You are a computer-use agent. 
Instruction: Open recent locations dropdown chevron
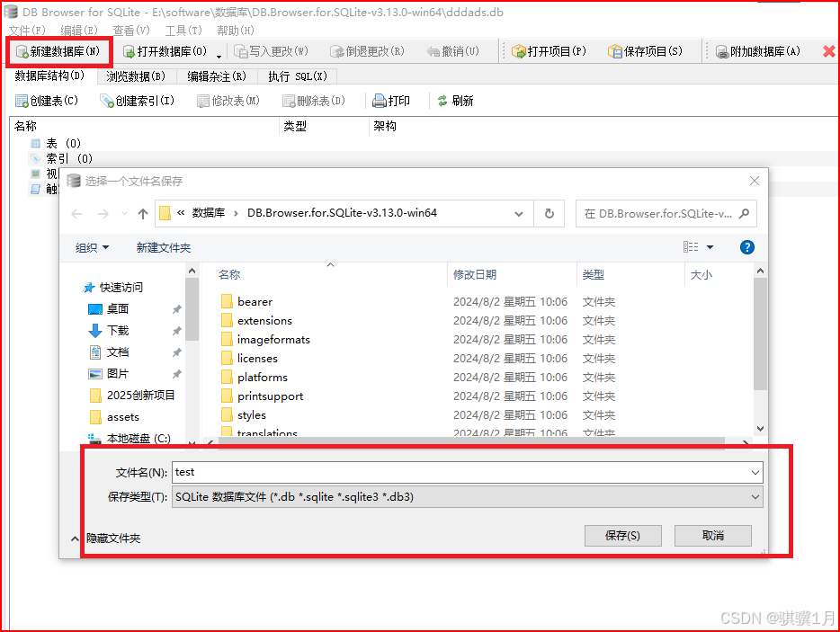124,214
